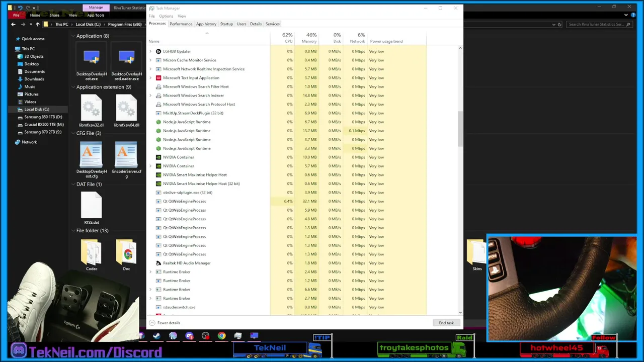Open OBS Studio from the taskbar
Viewport: 644px width, 362px height.
(205, 336)
